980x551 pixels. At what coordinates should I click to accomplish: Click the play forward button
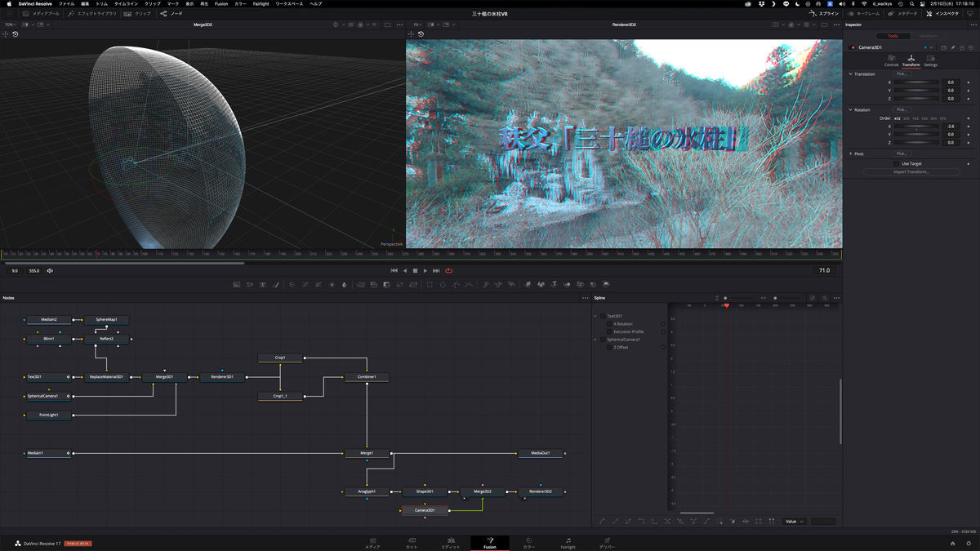click(x=425, y=270)
